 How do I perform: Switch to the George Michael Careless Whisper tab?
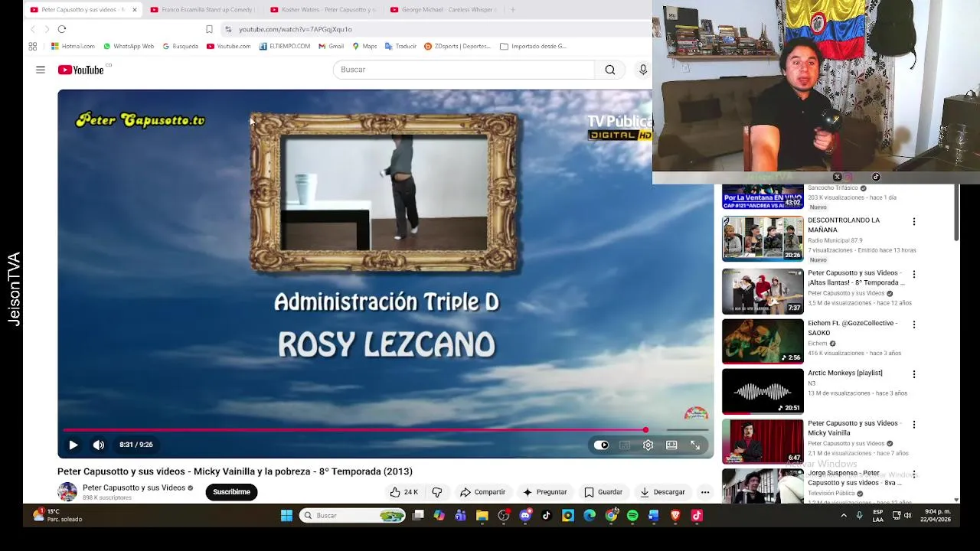[x=443, y=10]
